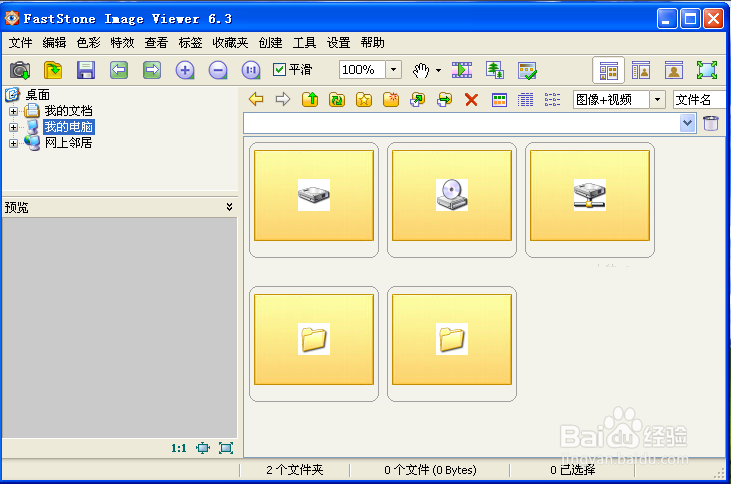Viewport: 731px width, 484px height.
Task: Switch to thumbnails view mode icon
Action: 499,100
